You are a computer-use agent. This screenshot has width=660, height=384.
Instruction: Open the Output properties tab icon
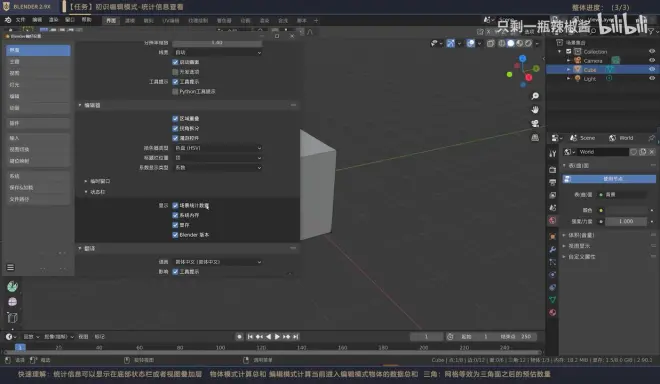pyautogui.click(x=553, y=182)
